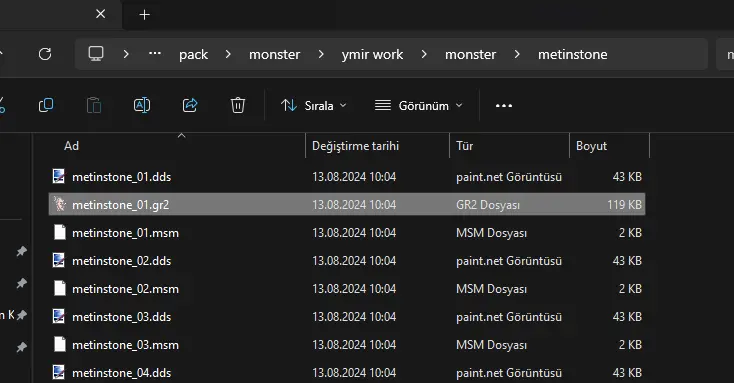
Task: Sort by Boyut column header
Action: coord(609,146)
